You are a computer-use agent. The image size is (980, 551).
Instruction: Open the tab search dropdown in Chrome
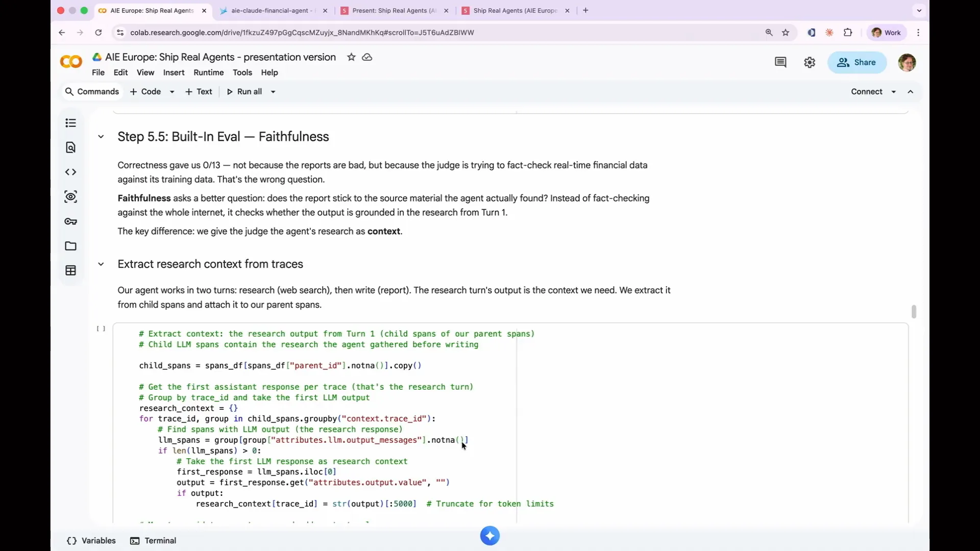pyautogui.click(x=919, y=10)
